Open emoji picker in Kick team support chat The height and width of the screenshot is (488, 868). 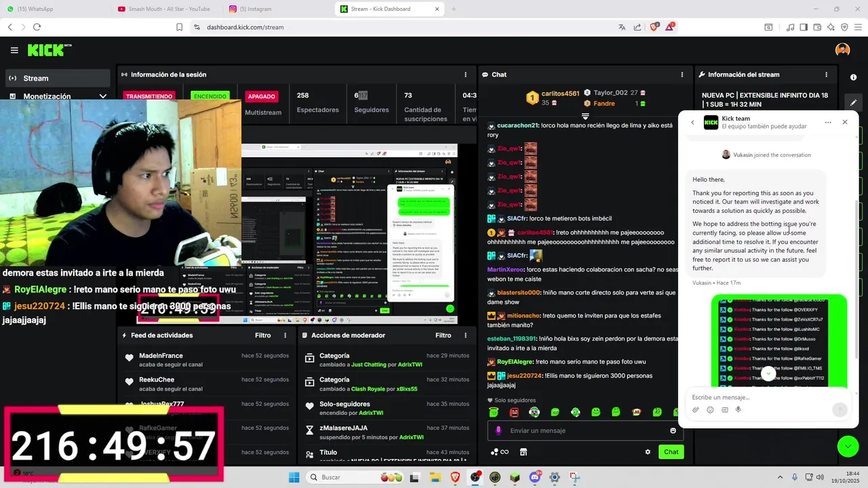coord(710,409)
